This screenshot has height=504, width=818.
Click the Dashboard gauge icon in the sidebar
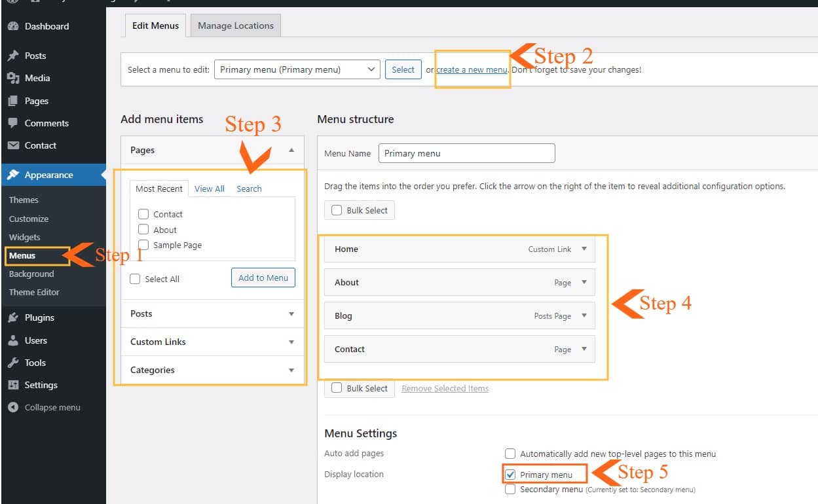pos(13,26)
